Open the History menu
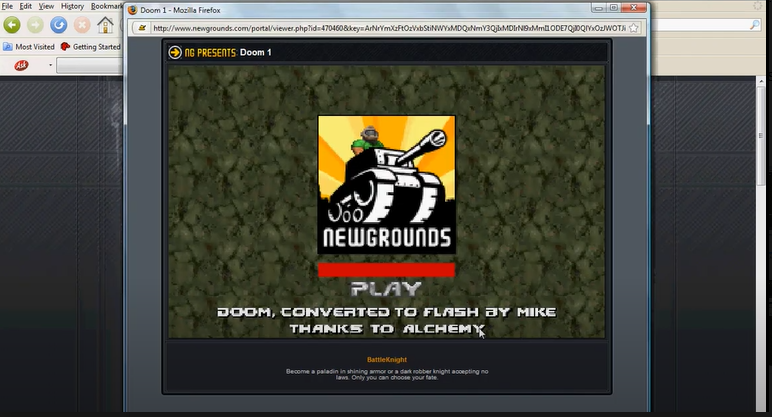The width and height of the screenshot is (772, 417). point(72,6)
